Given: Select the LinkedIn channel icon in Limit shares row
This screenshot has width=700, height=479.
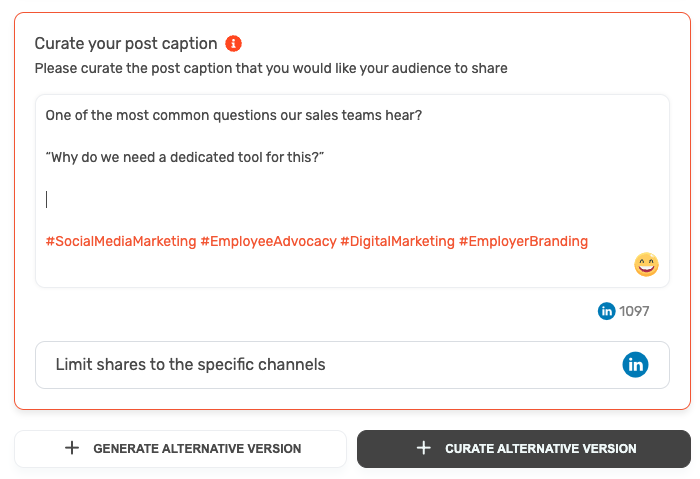Looking at the screenshot, I should click(635, 365).
